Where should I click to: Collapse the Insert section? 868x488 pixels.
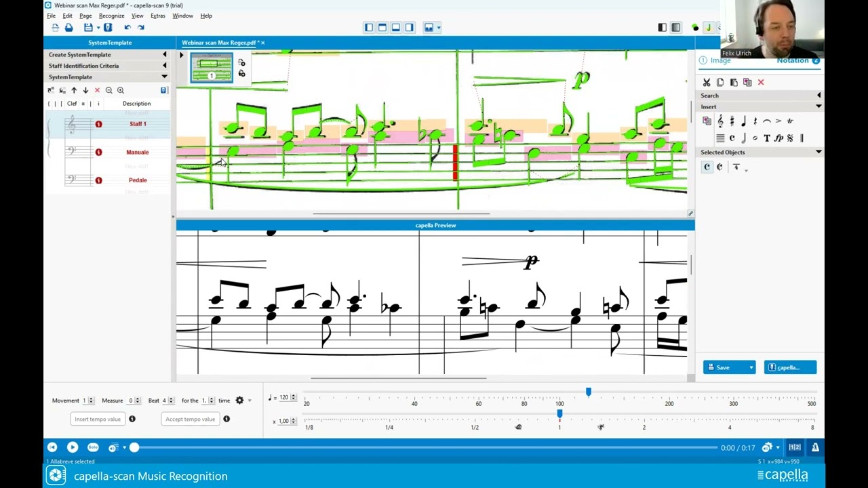pos(760,106)
